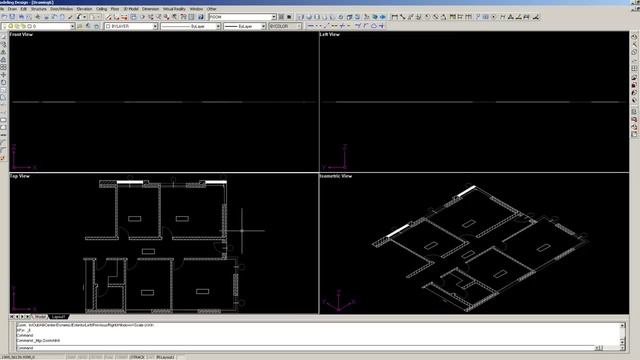
Task: Click the blue arrow icon in top toolbar
Action: (x=383, y=17)
